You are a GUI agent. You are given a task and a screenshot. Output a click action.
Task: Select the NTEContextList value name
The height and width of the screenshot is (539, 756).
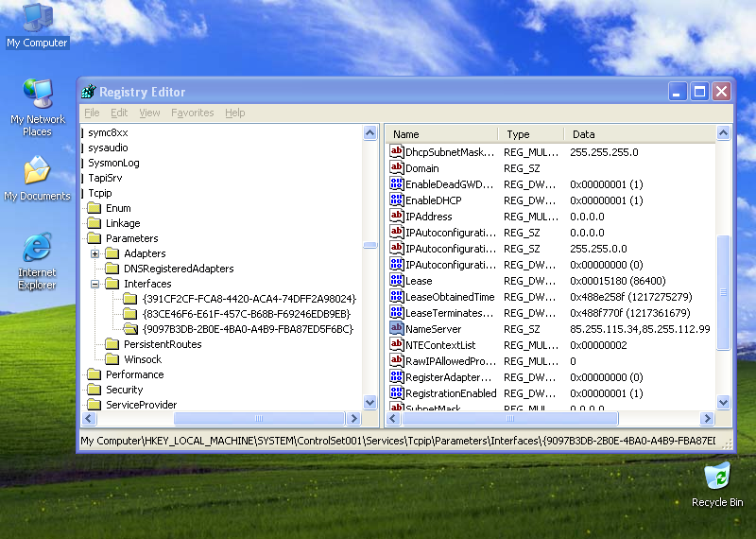(440, 345)
